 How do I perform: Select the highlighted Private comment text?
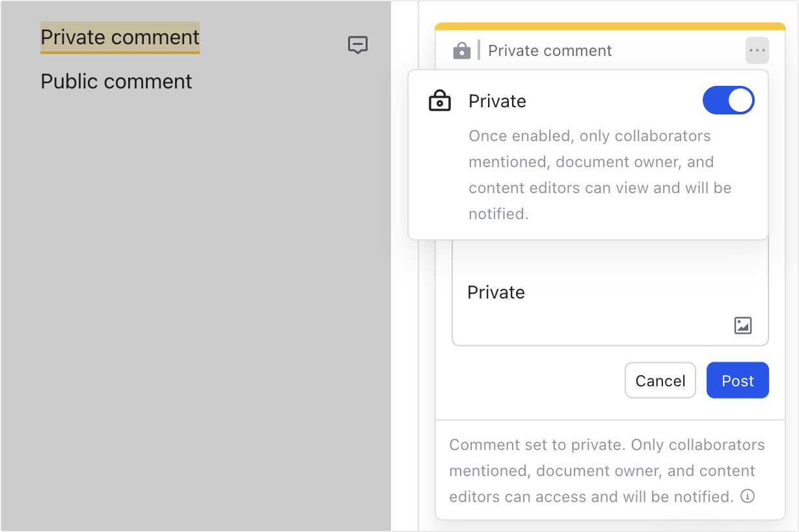click(119, 37)
